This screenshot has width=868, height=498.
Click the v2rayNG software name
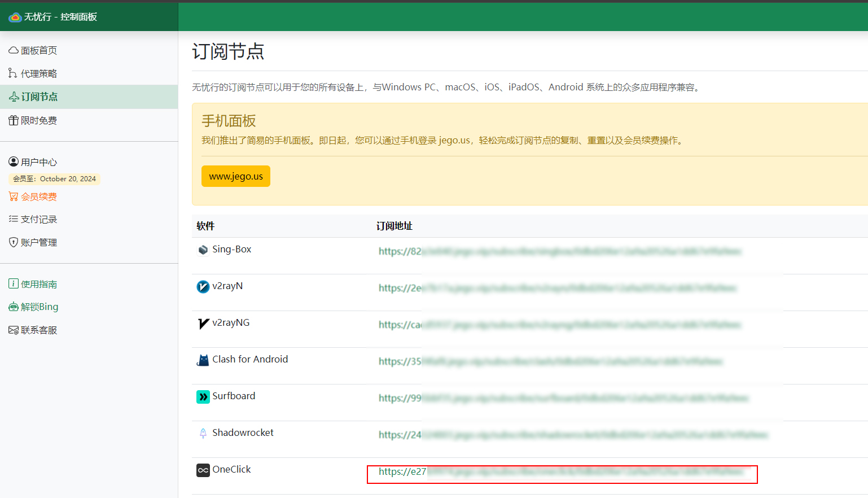[231, 322]
